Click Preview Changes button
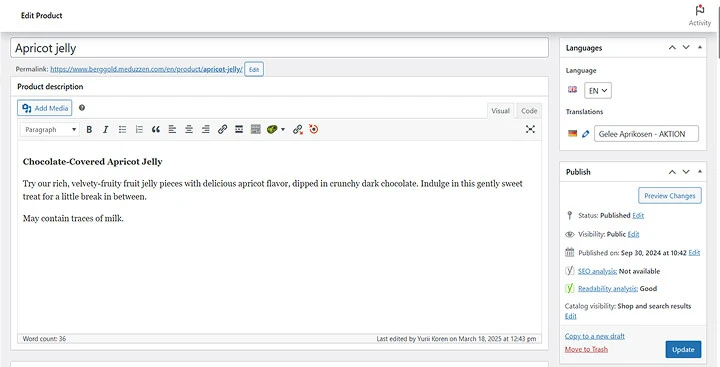 click(x=669, y=196)
